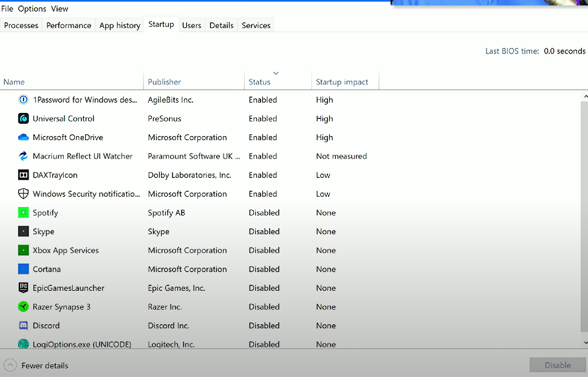Screen dimensions: 588x377
Task: Click the scrollbar down arrow
Action: [584, 342]
